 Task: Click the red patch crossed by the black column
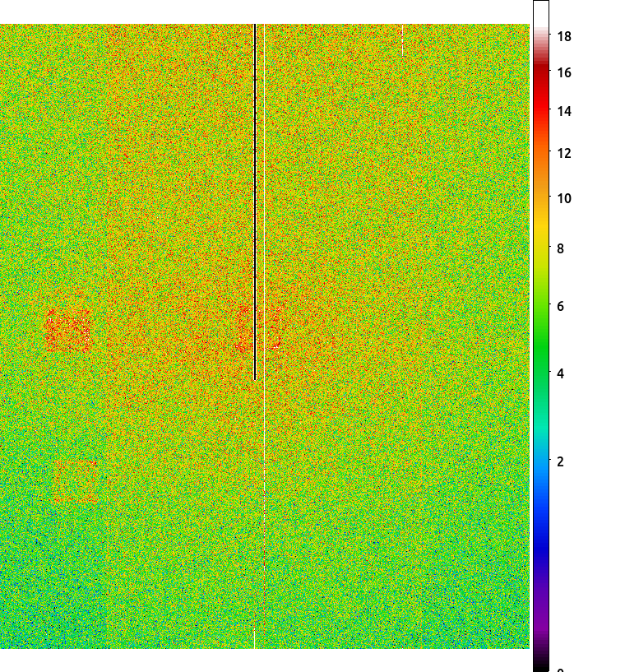pyautogui.click(x=259, y=328)
